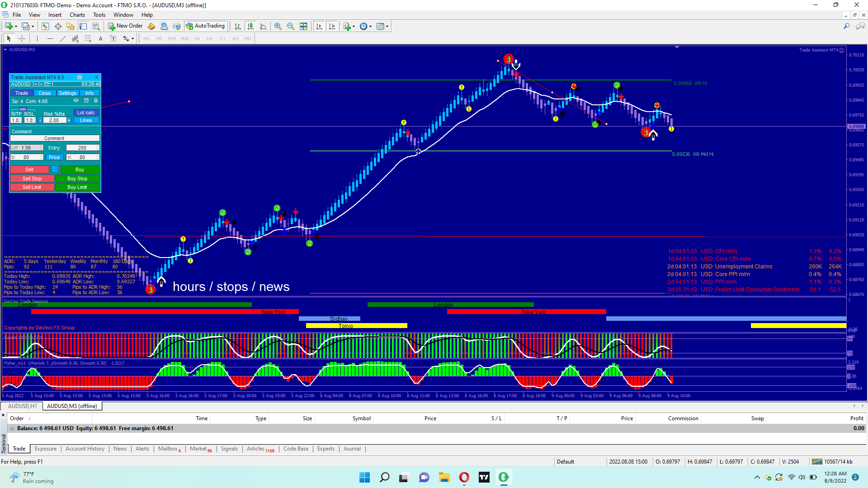
Task: Select the Crosshair cursor tool
Action: point(22,39)
